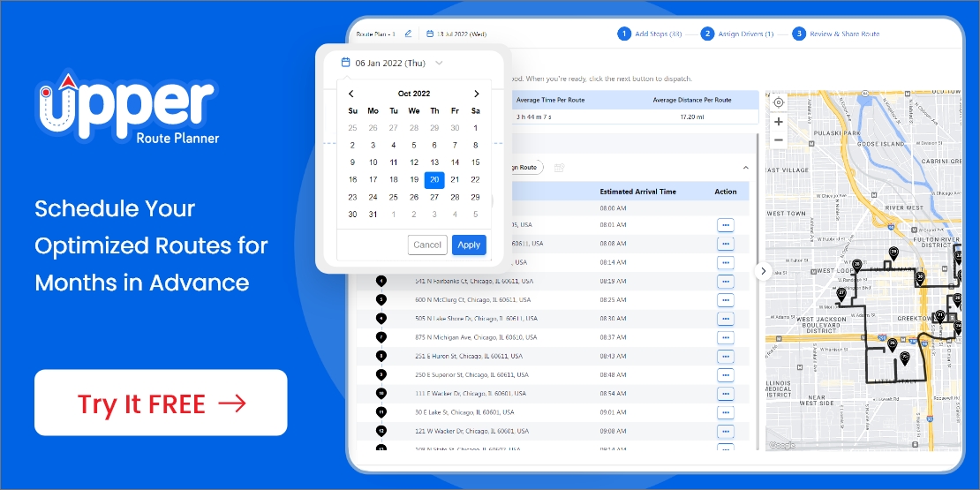
Task: Click the address 111 E Wacker Dr, Chicago
Action: point(472,394)
